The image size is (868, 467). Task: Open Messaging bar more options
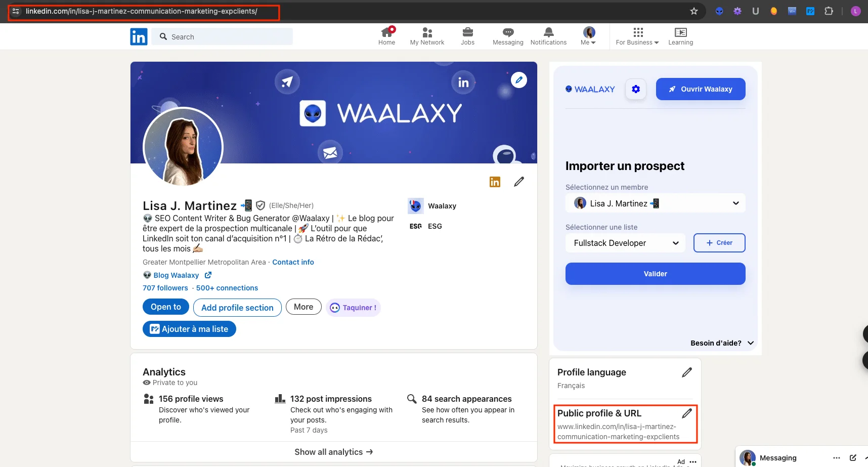pos(837,458)
